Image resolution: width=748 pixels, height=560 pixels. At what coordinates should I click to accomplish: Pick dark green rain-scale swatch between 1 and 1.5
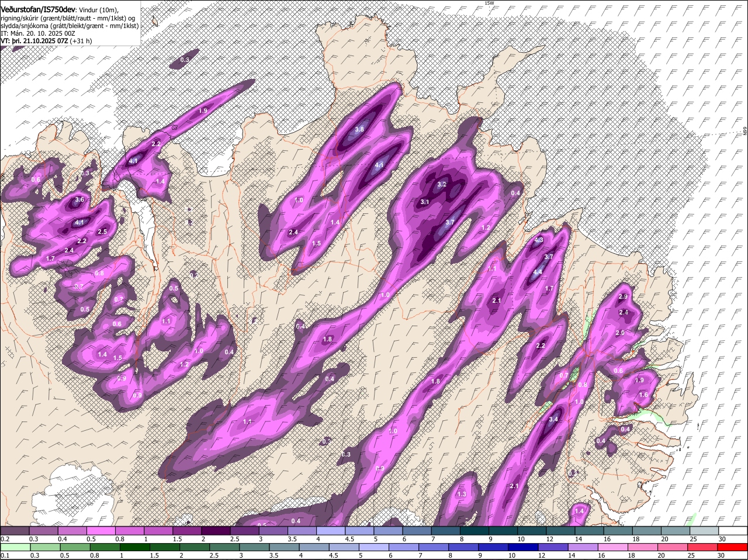point(134,547)
